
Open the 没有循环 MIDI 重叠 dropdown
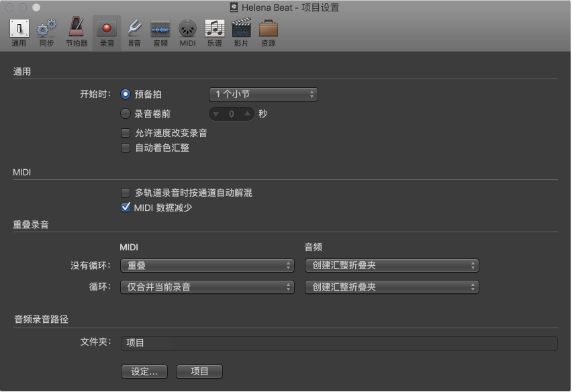(207, 265)
